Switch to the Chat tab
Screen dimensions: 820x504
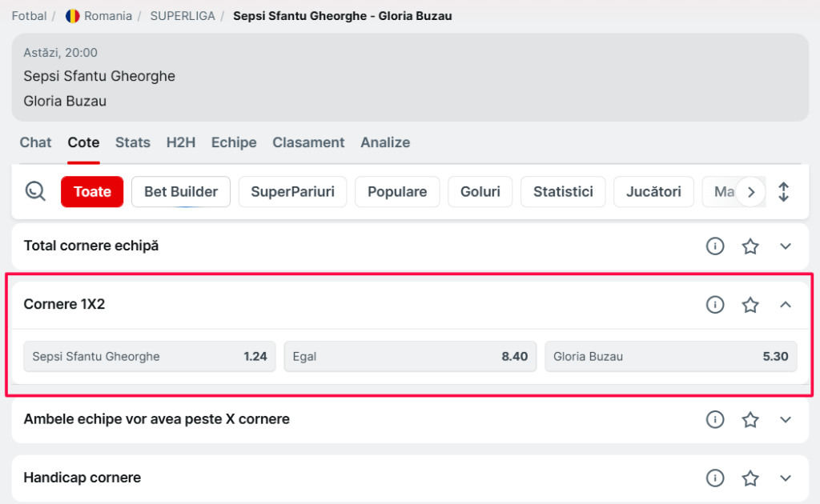point(35,142)
